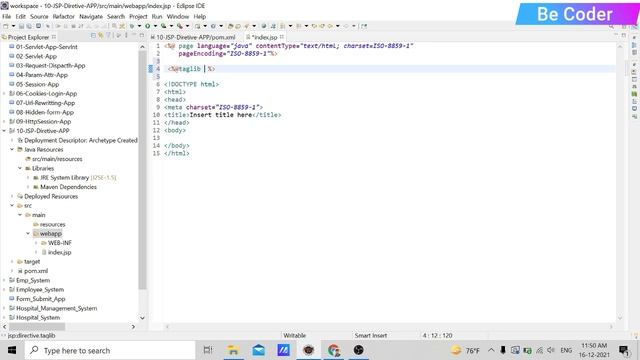The height and width of the screenshot is (360, 640).
Task: Click the New file toolbar icon
Action: [x=6, y=26]
